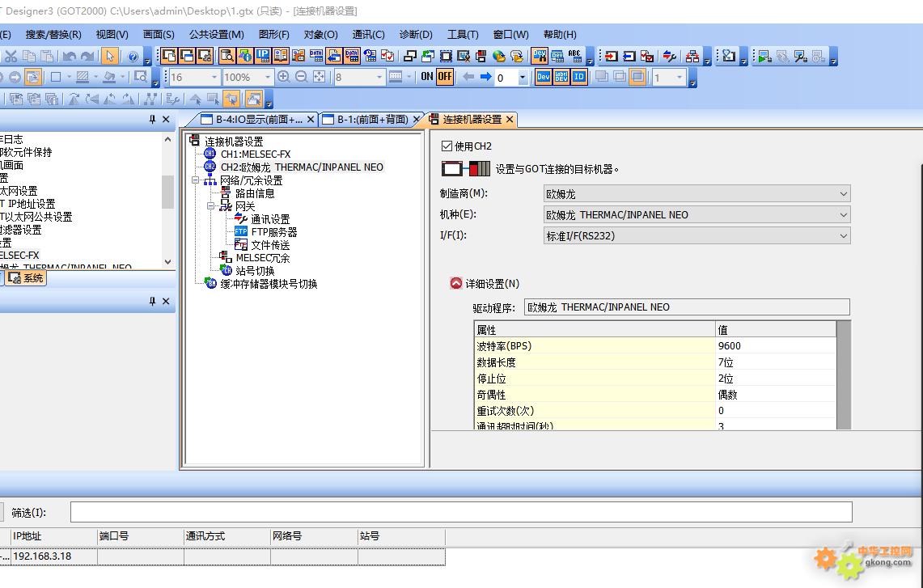
Task: Click the 通讯方式 column header
Action: 227,536
